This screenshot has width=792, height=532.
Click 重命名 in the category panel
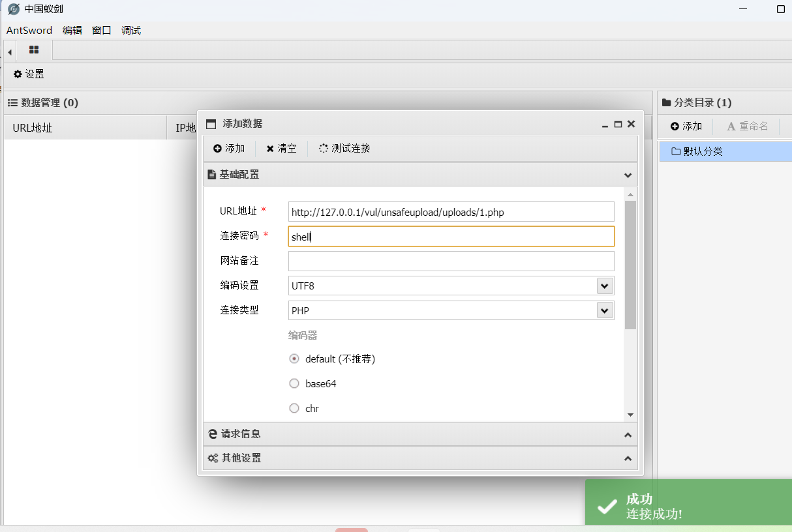click(748, 126)
